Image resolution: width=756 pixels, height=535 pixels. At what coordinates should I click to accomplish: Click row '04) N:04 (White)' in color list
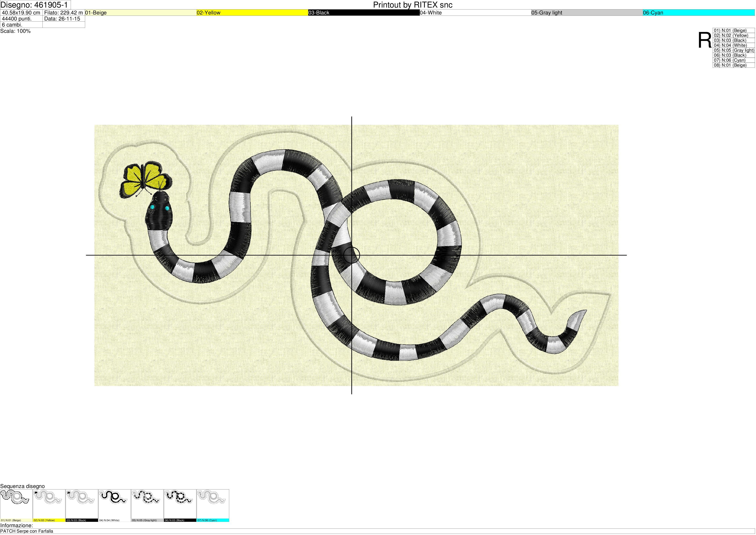pyautogui.click(x=734, y=45)
